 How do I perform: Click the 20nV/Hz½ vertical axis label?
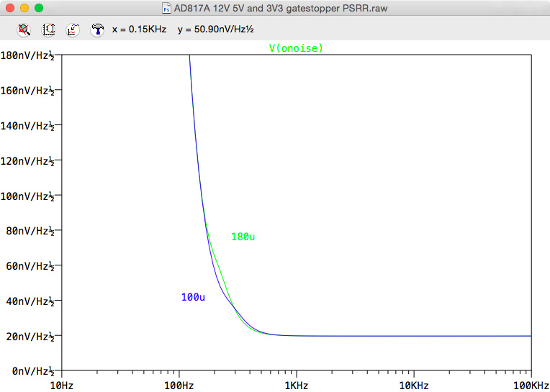click(x=30, y=337)
